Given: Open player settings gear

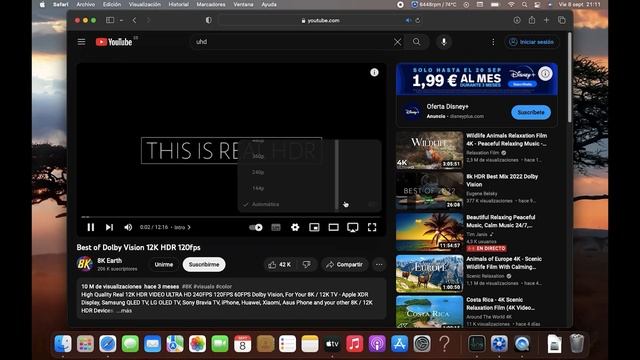Looking at the screenshot, I should click(295, 227).
